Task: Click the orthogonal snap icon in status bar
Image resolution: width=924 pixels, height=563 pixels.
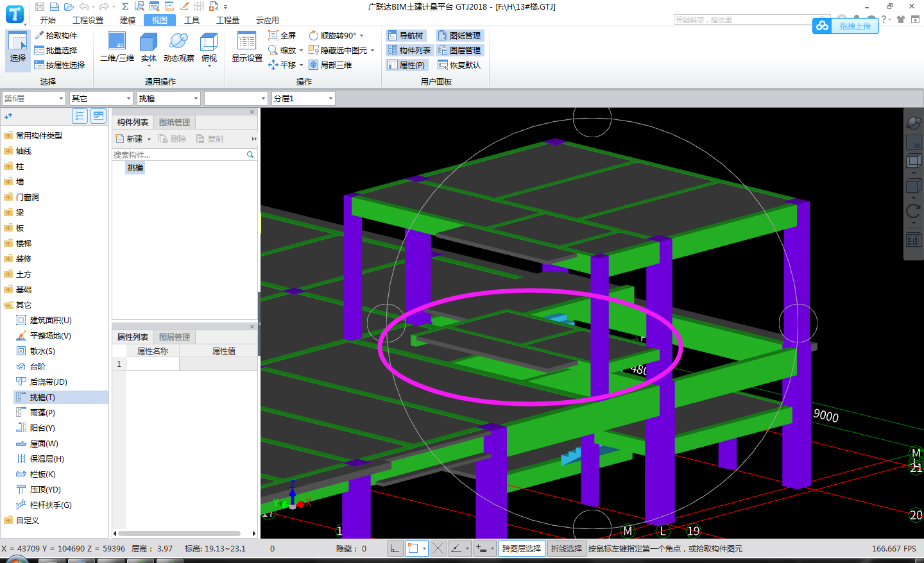Action: click(x=395, y=548)
